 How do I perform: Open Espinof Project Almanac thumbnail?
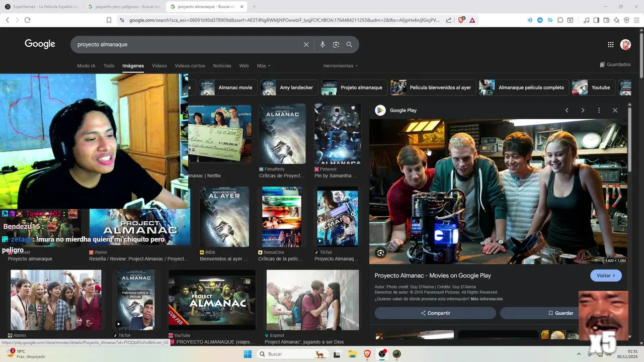312,300
